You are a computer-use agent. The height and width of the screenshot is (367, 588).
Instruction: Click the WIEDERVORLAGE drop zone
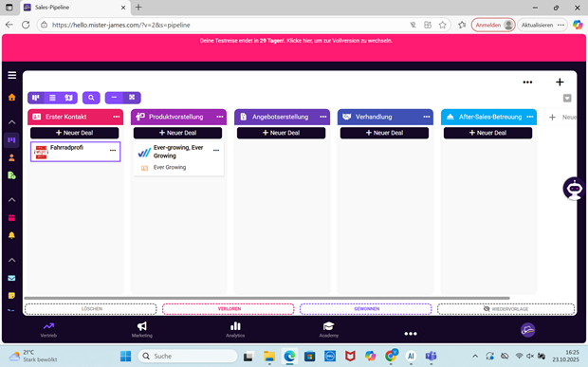coord(505,309)
